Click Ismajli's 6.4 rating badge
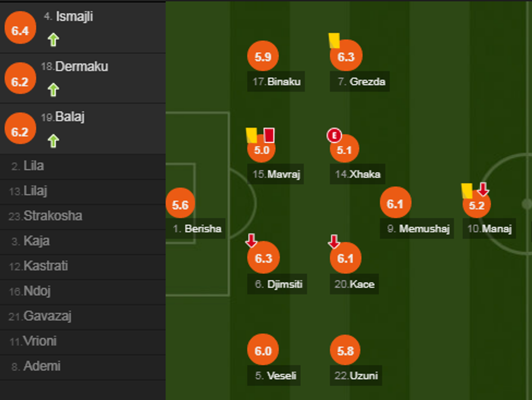Image resolution: width=532 pixels, height=400 pixels. [x=20, y=31]
